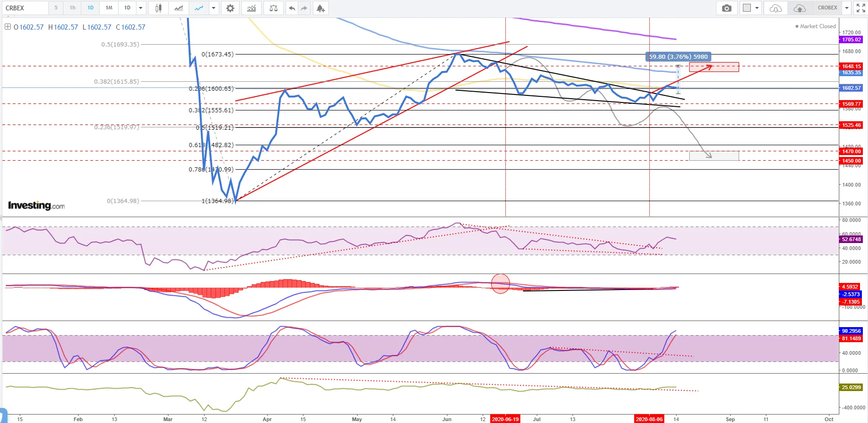Toggle fullscreen chart mode
The image size is (868, 423).
coord(860,8)
